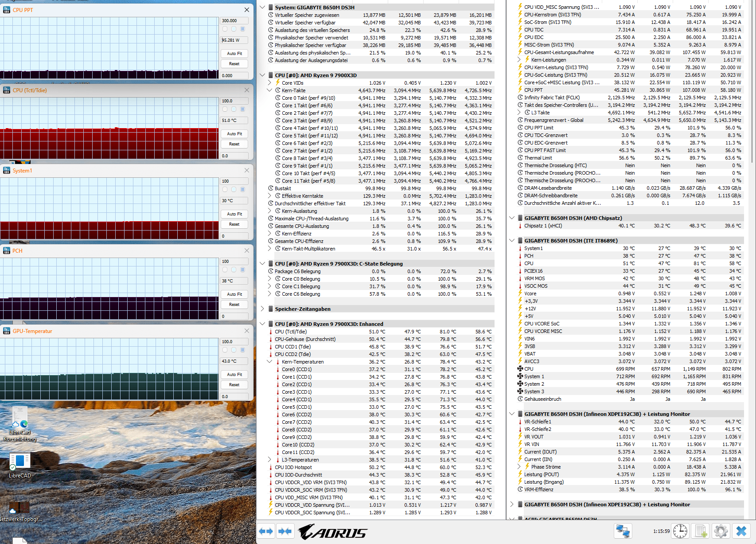Open gray background color swatch in CPU PPT graph
The image size is (756, 544).
click(225, 29)
